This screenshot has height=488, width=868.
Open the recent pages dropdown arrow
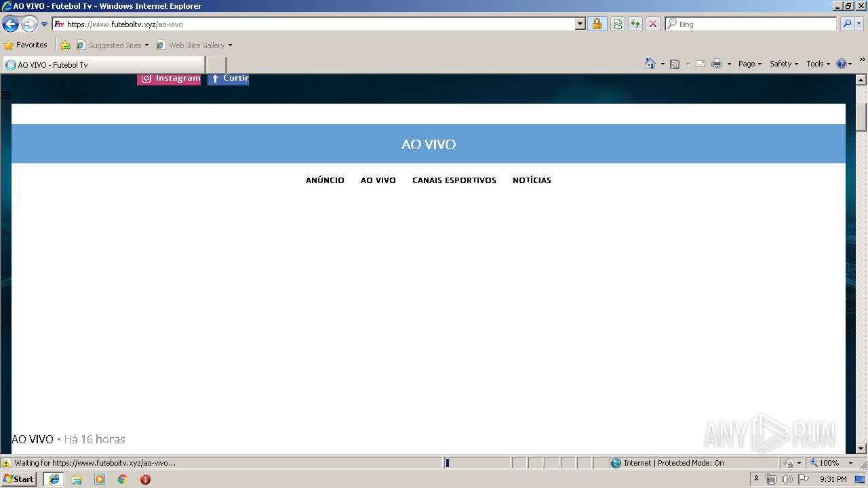pos(45,24)
